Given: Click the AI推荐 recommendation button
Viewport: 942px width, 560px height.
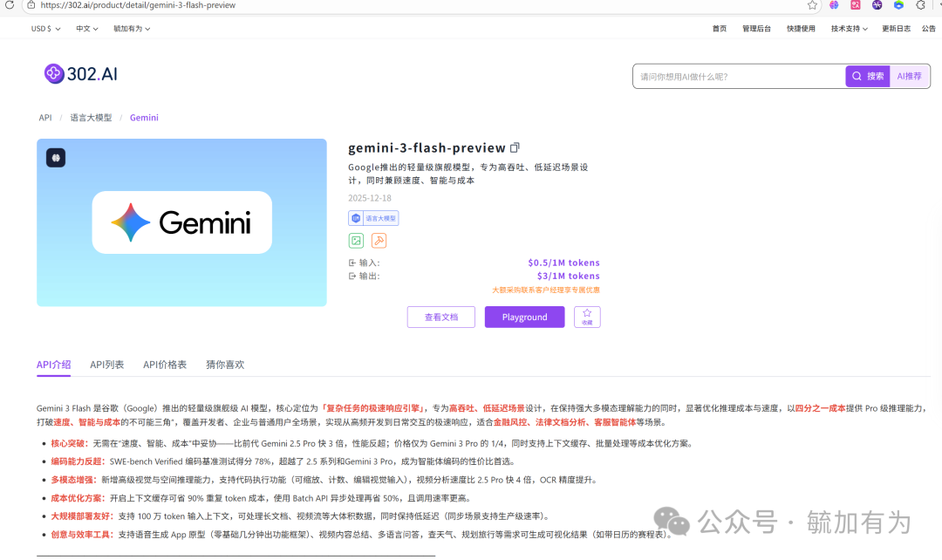Looking at the screenshot, I should click(x=909, y=76).
